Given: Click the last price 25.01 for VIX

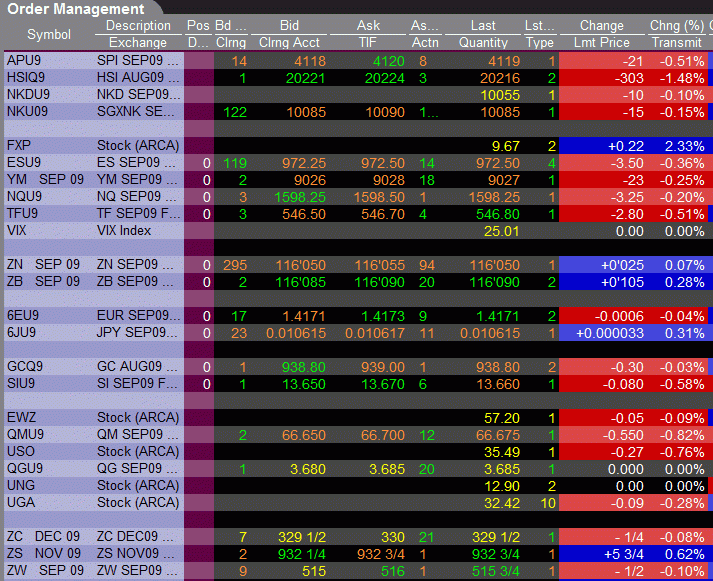Looking at the screenshot, I should click(502, 231).
